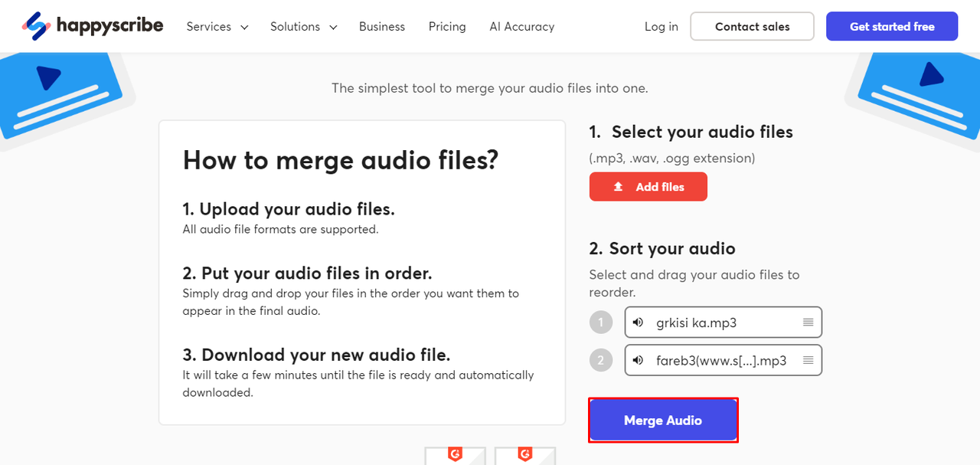
Task: Click upload arrow icon in Add files
Action: (619, 187)
